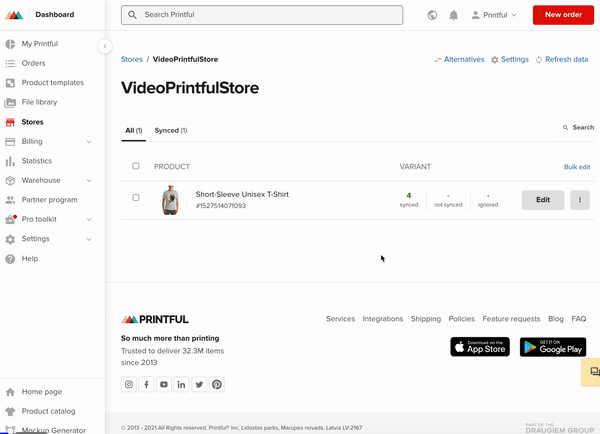Open the Statistics bar chart icon
Image resolution: width=600 pixels, height=434 pixels.
pyautogui.click(x=10, y=161)
